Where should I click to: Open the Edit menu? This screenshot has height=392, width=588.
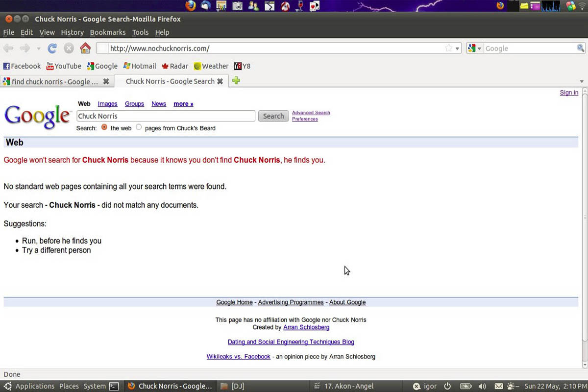[x=26, y=32]
